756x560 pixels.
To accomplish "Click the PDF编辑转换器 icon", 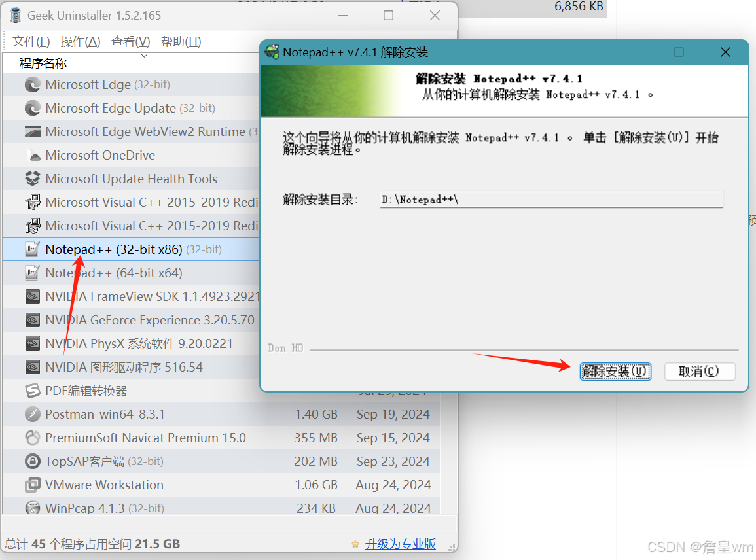I will (32, 391).
